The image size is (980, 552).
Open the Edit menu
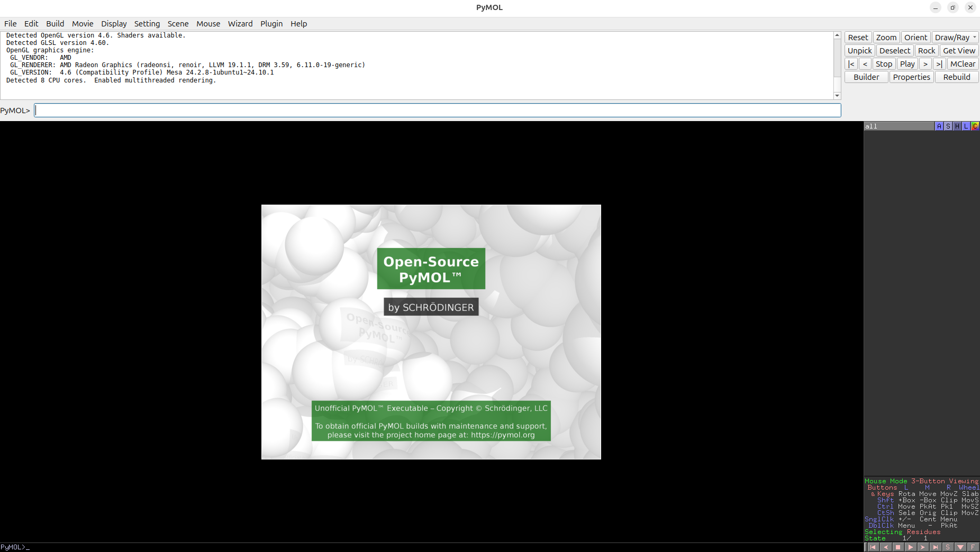click(x=31, y=24)
